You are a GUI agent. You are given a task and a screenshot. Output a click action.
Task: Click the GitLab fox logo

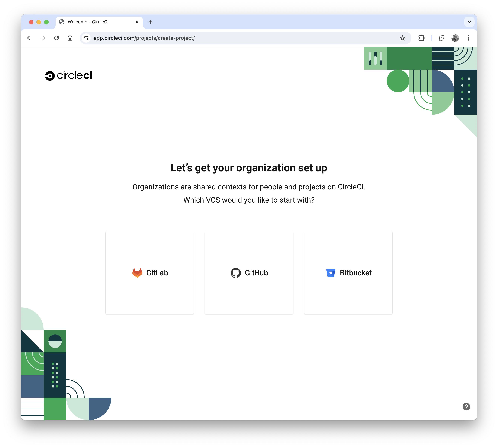[x=137, y=273]
